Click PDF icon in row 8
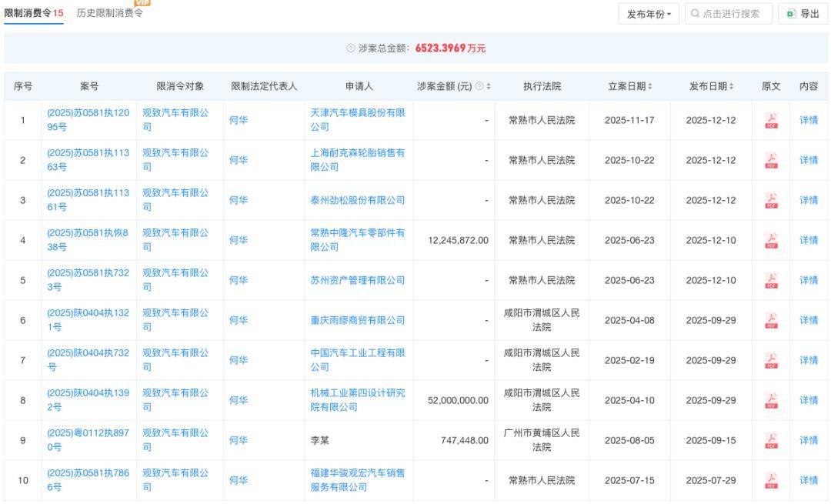Viewport: 831px width, 504px height. [771, 401]
